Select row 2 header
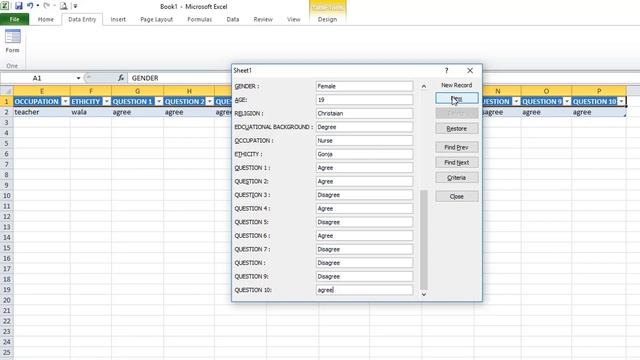 click(x=7, y=112)
